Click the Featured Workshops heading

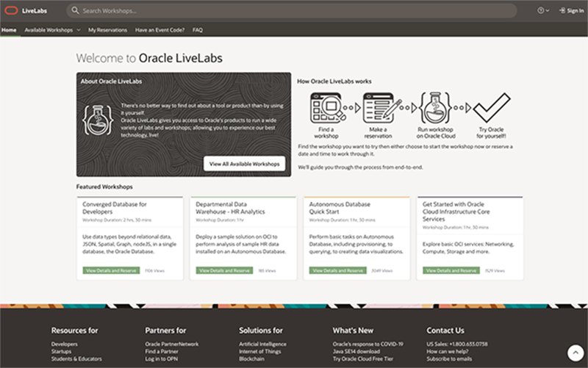coord(104,187)
